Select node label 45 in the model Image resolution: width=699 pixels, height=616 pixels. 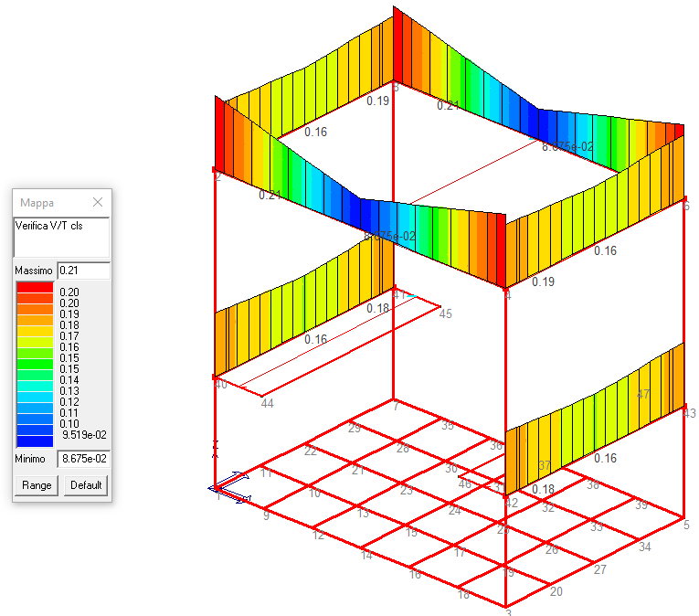click(x=445, y=314)
